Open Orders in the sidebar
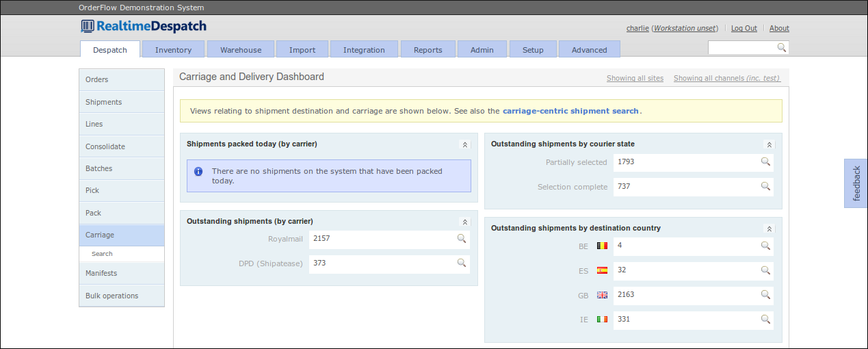This screenshot has height=349, width=868. click(122, 79)
